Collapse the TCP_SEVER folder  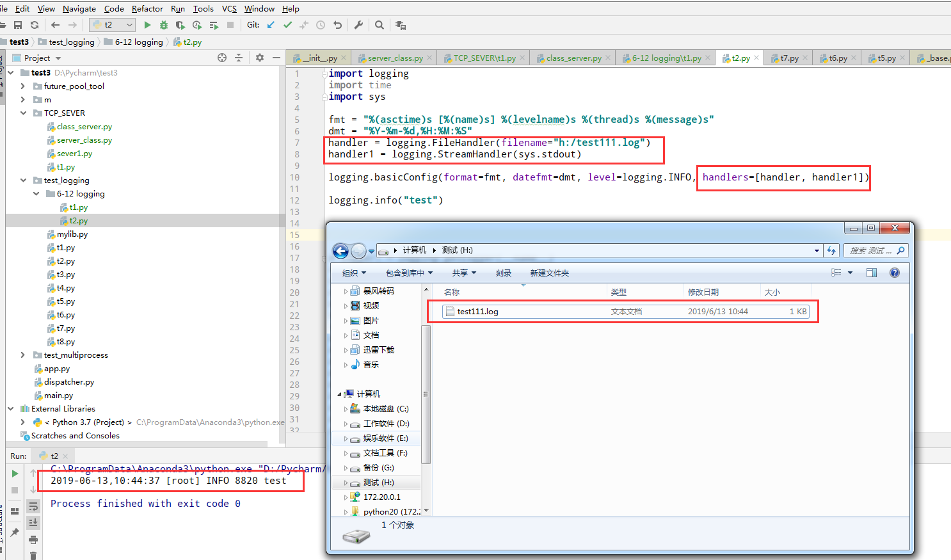click(x=23, y=113)
